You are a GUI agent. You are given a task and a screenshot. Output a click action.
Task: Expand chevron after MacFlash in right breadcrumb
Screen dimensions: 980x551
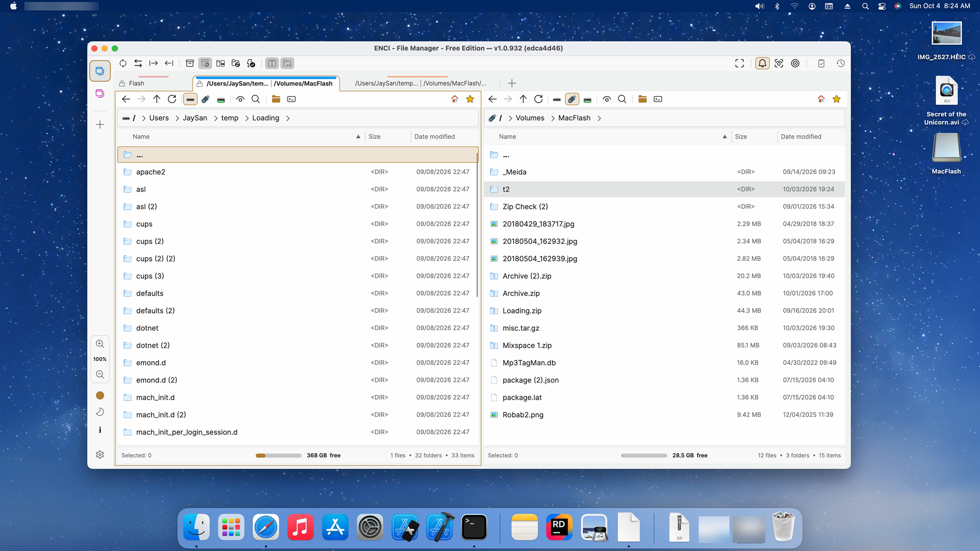click(599, 118)
